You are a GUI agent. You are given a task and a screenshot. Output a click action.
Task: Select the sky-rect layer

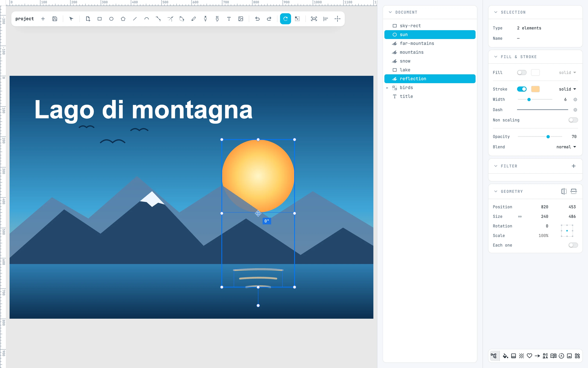[x=430, y=26]
